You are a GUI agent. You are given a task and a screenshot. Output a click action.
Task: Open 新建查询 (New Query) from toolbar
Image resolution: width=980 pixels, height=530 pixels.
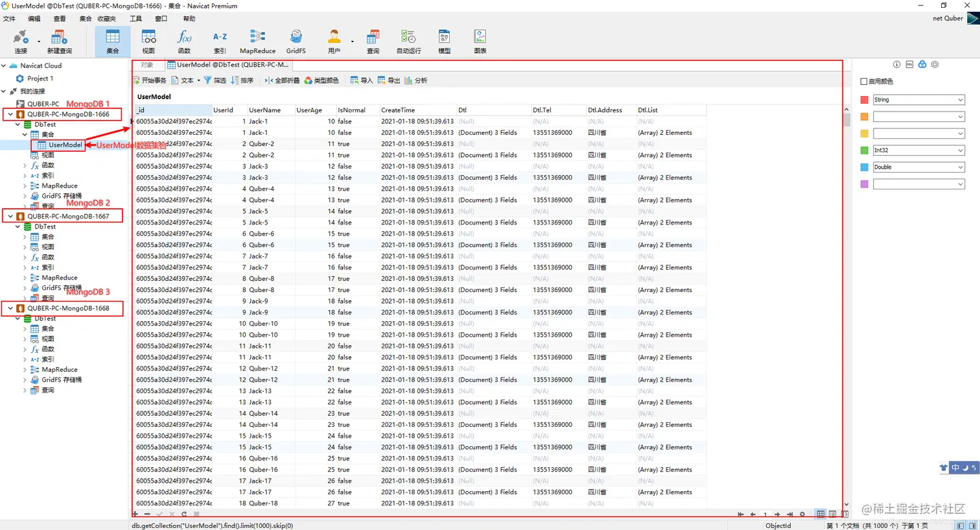tap(59, 42)
